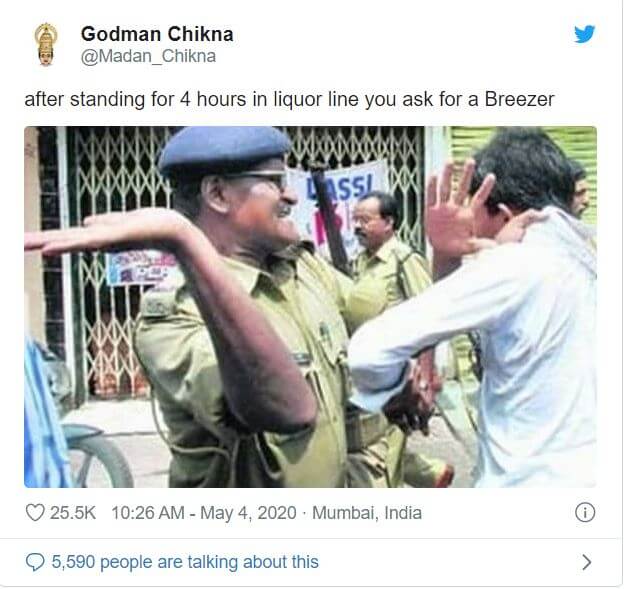The width and height of the screenshot is (624, 589).
Task: Visit the @Madan_Chikna handle
Action: (148, 56)
